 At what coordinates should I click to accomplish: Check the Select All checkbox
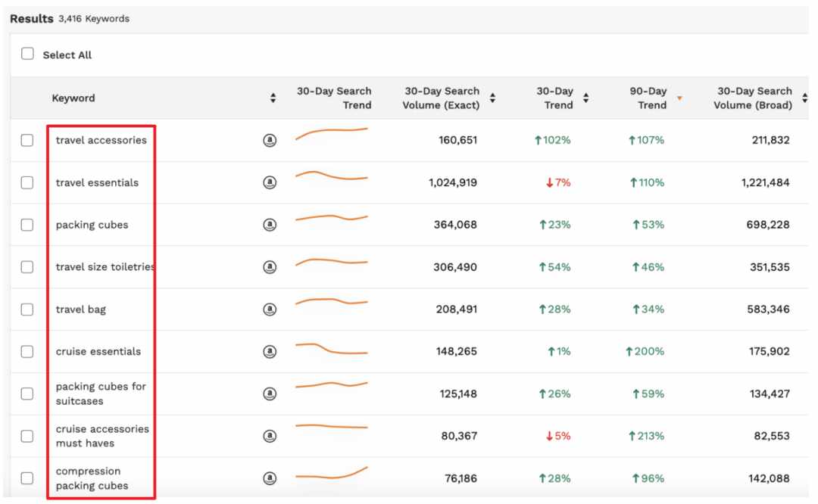pos(28,54)
